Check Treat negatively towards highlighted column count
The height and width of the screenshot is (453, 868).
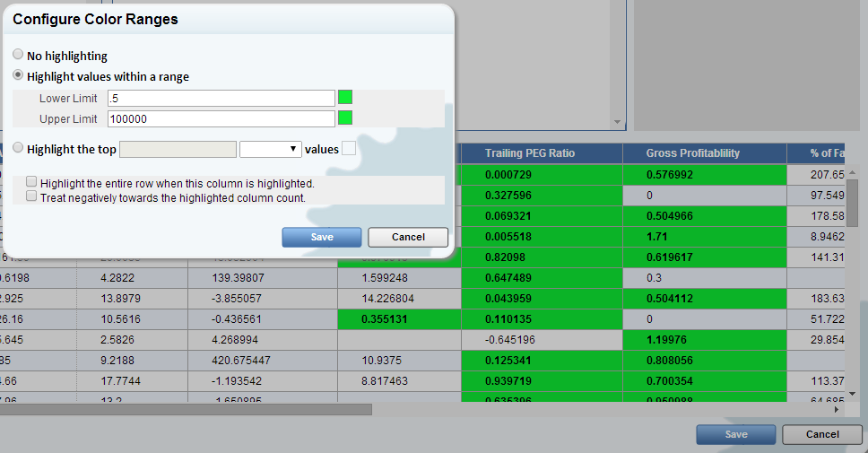(x=32, y=196)
